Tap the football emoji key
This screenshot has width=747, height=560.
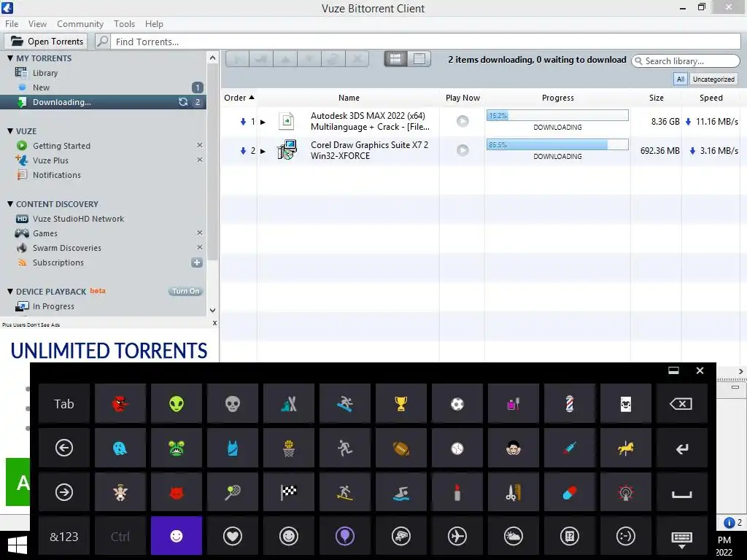pyautogui.click(x=401, y=448)
